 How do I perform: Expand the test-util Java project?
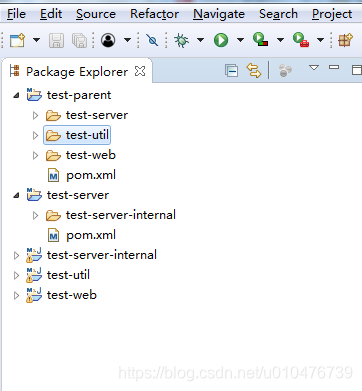[x=16, y=276]
